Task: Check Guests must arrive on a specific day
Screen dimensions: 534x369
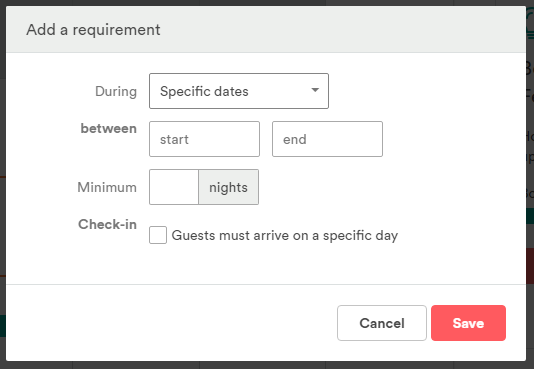Action: click(x=158, y=235)
